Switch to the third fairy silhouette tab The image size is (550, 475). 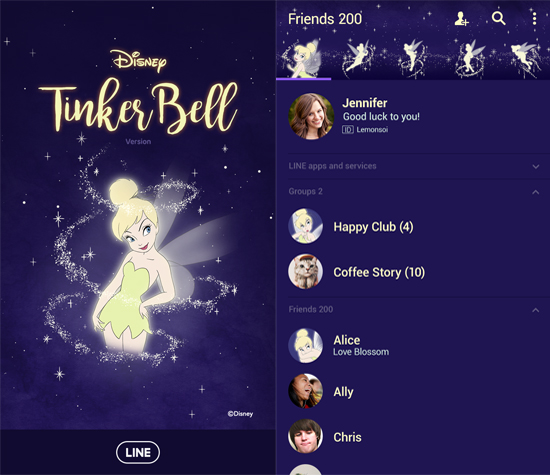[412, 59]
